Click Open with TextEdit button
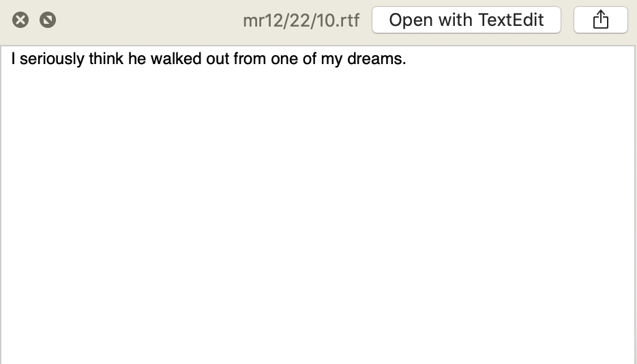The height and width of the screenshot is (364, 637). pyautogui.click(x=466, y=20)
